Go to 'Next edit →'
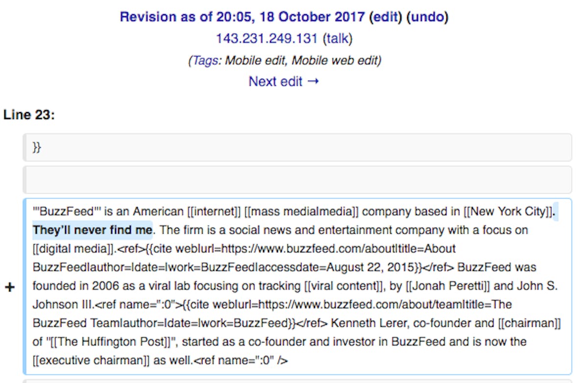The image size is (588, 383). 284,81
